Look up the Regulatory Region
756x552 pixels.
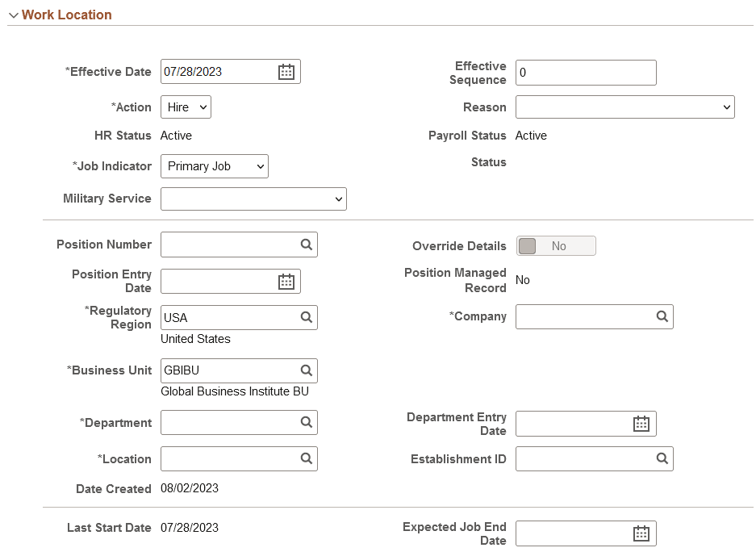306,317
